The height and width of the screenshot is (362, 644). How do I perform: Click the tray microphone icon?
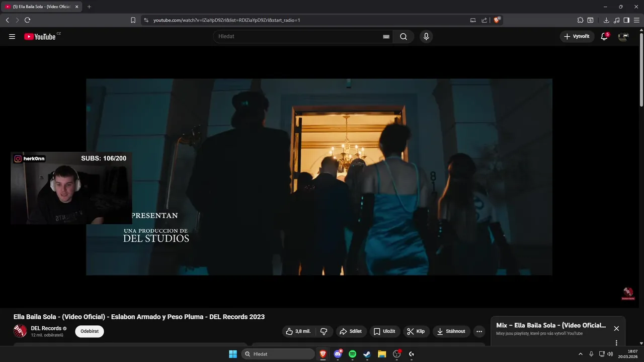pos(591,354)
